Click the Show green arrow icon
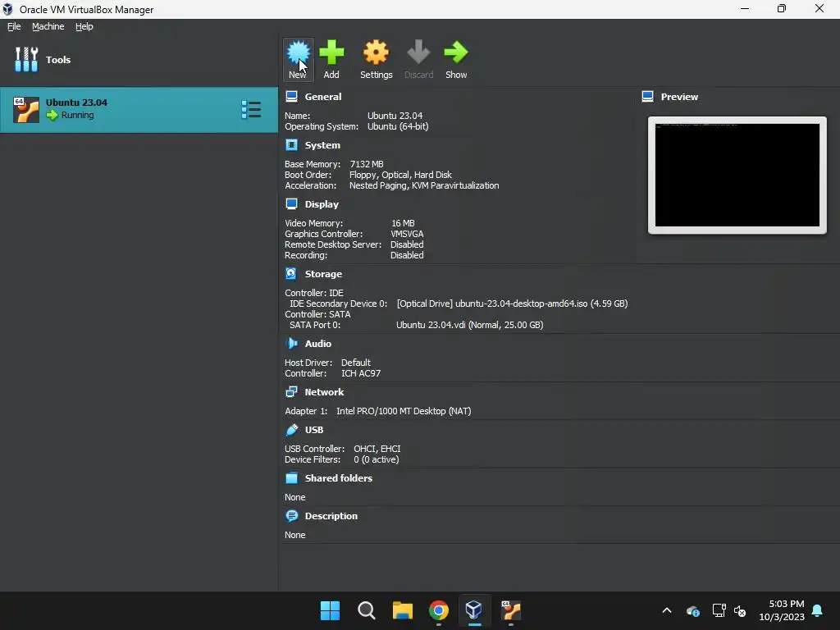This screenshot has height=630, width=840. tap(456, 52)
